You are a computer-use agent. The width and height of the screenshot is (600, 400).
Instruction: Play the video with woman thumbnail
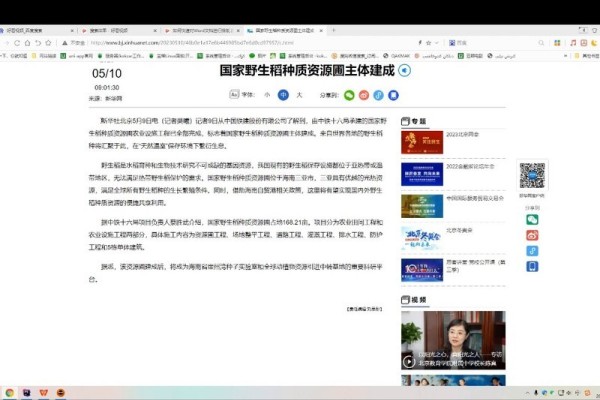(x=453, y=340)
